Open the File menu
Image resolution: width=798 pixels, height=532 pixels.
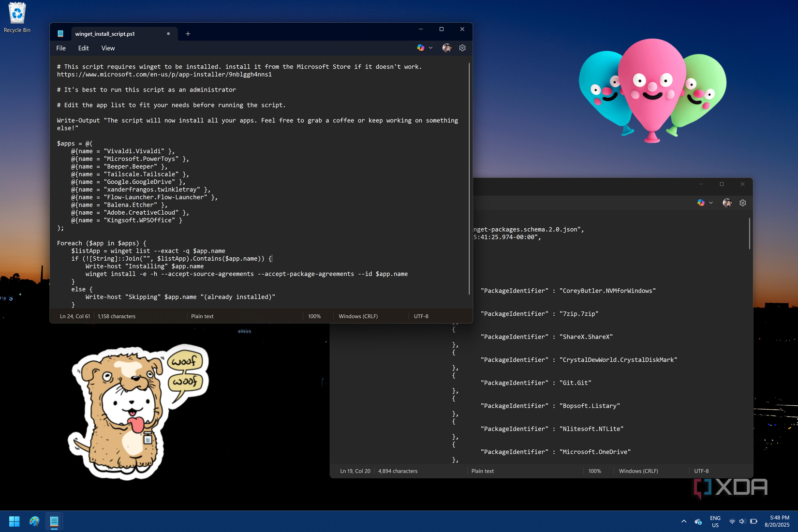(x=61, y=48)
